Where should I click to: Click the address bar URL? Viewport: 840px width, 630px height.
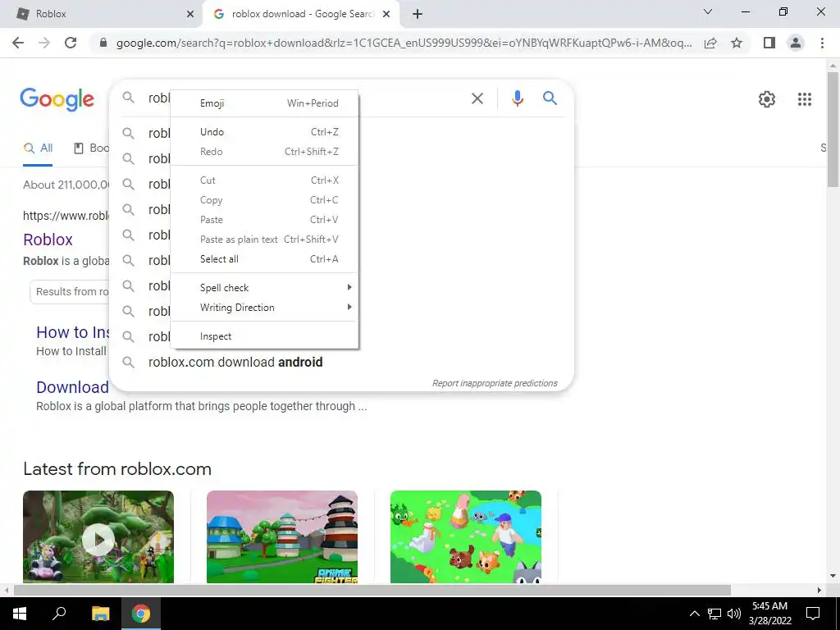(404, 43)
